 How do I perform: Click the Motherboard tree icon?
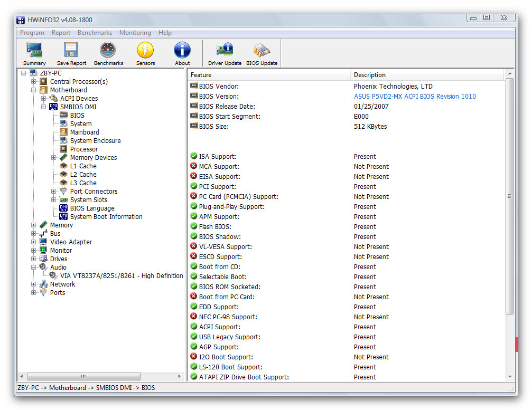43,90
